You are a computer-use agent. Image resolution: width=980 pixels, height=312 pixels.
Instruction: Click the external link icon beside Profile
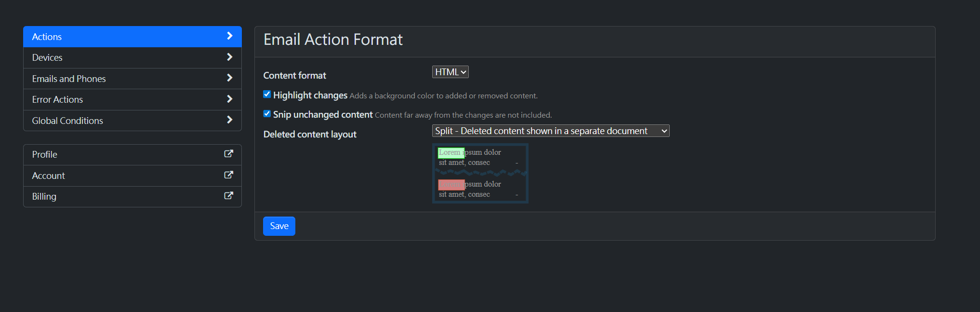pyautogui.click(x=229, y=154)
